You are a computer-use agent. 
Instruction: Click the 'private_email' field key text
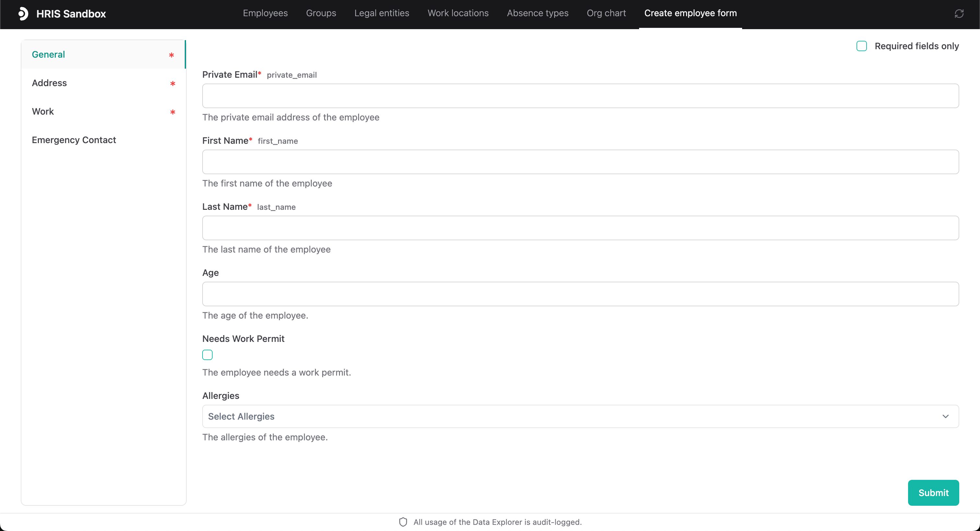tap(291, 75)
